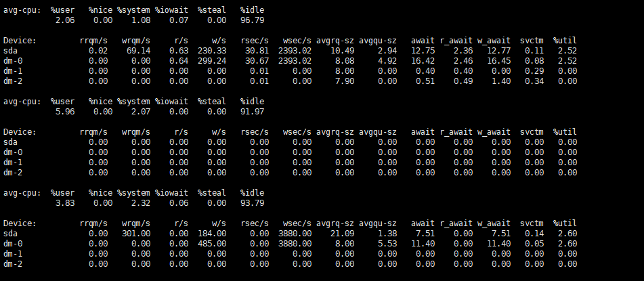
Task: Click sda rsec/s value 30.81
Action: point(257,51)
